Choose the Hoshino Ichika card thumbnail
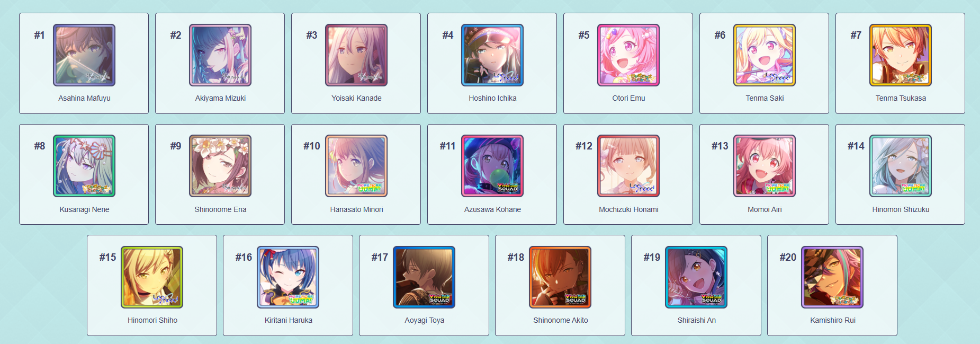Viewport: 980px width, 344px height. tap(492, 55)
